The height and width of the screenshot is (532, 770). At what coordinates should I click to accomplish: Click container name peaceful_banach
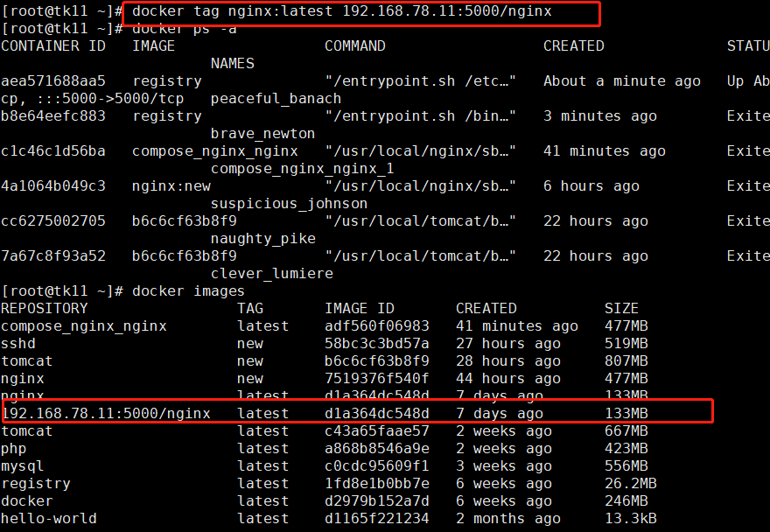point(276,99)
